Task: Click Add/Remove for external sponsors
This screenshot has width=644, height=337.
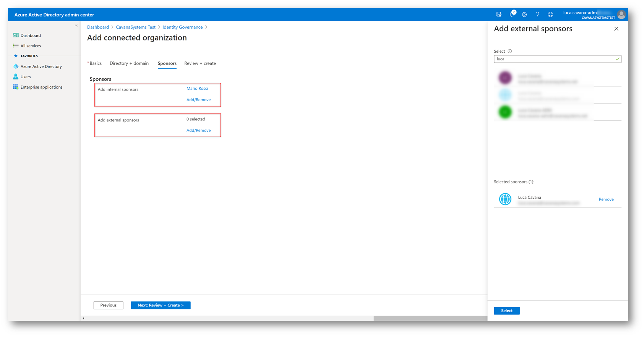Action: [x=198, y=130]
